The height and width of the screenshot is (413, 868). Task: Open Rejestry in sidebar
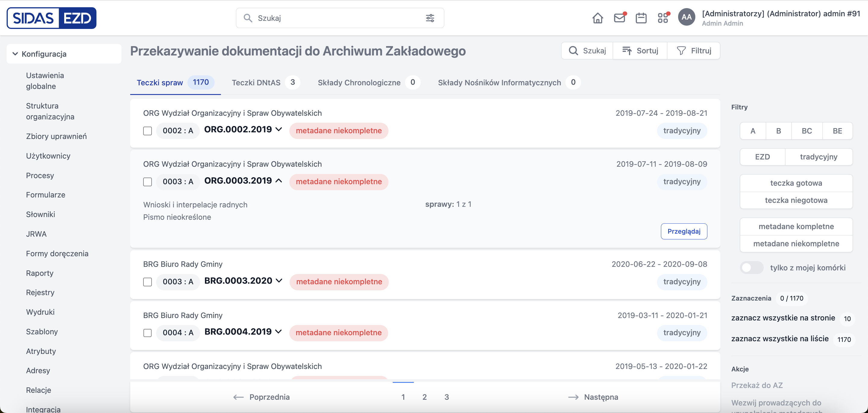40,292
